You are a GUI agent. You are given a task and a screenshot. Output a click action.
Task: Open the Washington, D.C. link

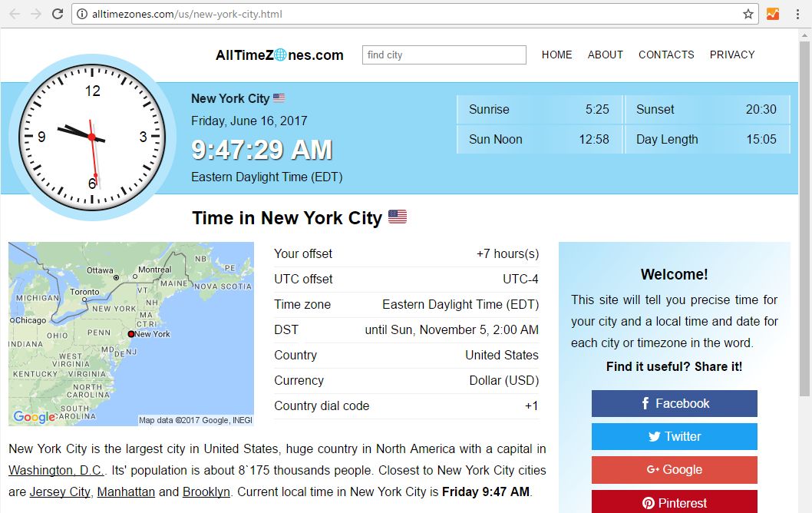[x=55, y=470]
